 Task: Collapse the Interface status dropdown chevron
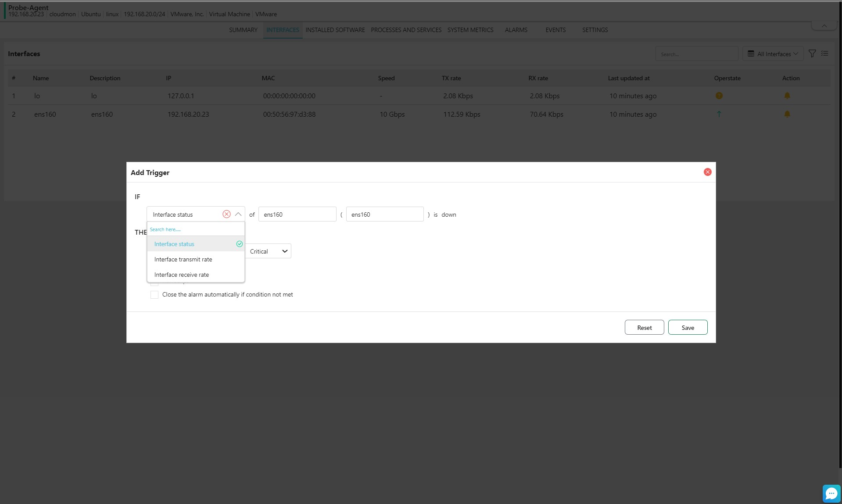[x=238, y=214]
